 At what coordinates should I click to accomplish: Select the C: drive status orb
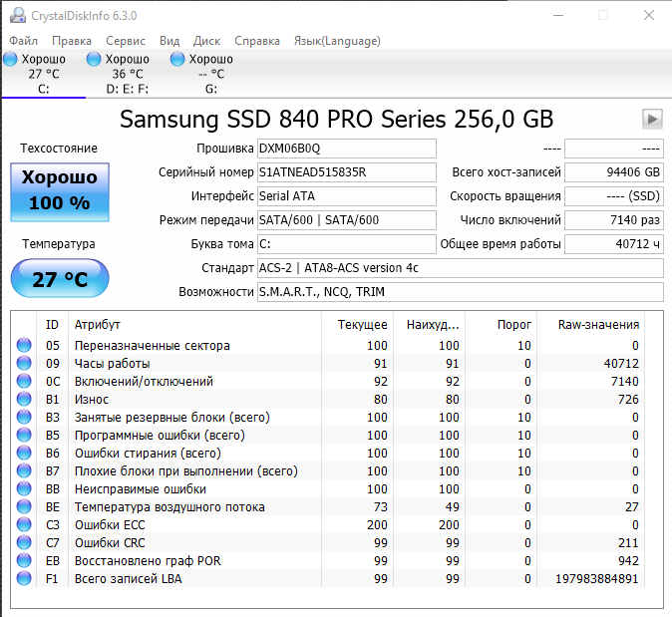tap(10, 60)
